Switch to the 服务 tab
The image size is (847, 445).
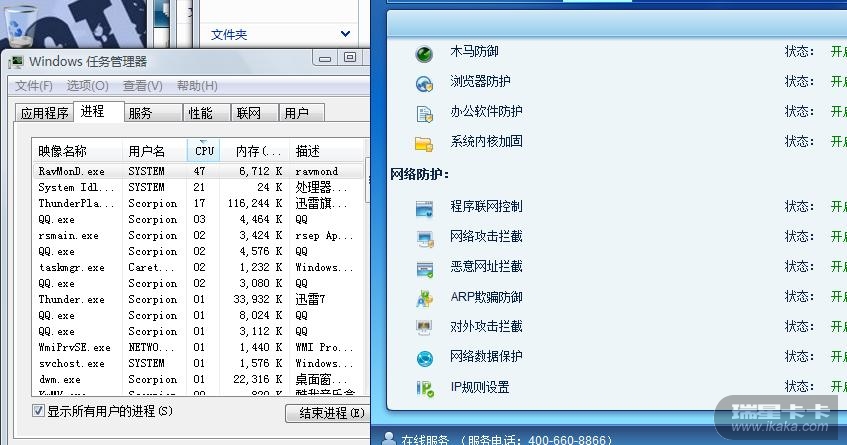153,113
